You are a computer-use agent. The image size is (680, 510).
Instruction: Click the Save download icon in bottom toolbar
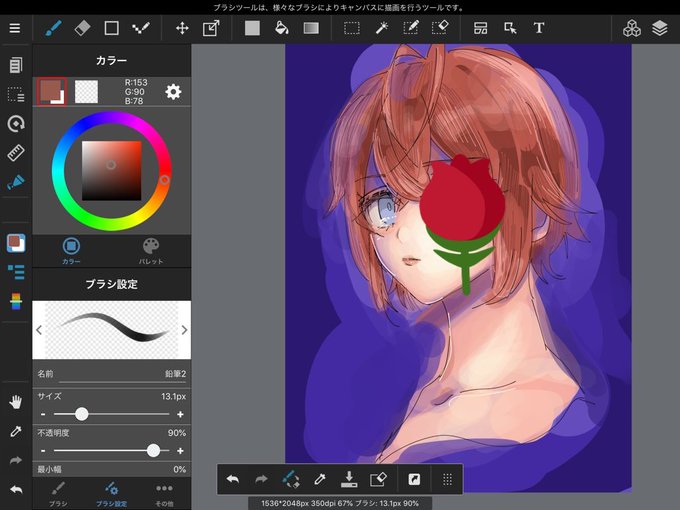(349, 479)
